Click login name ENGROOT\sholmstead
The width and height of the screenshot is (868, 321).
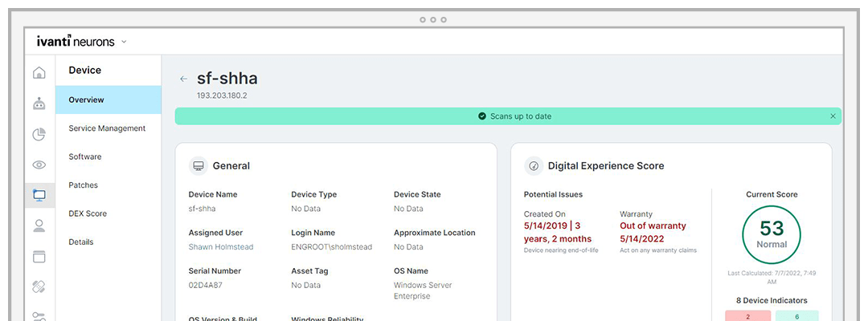[332, 247]
